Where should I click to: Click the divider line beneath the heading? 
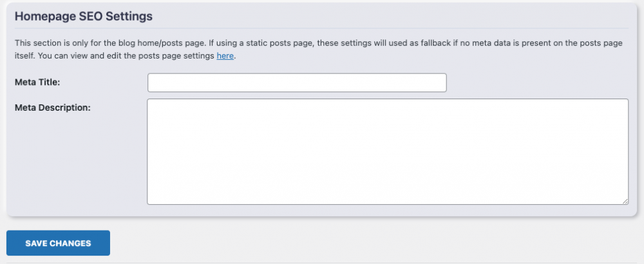[x=321, y=28]
